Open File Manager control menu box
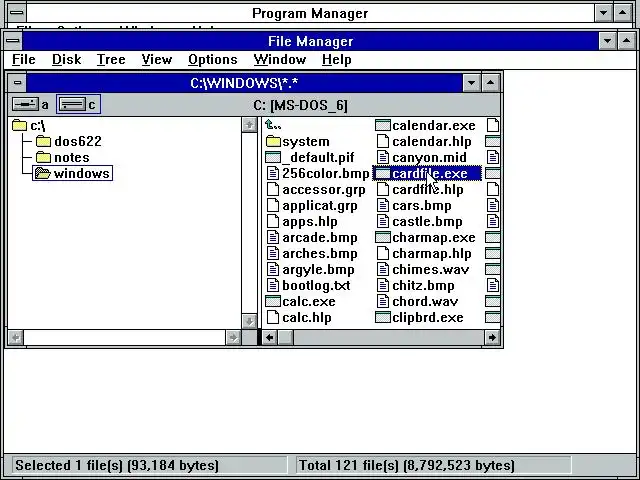640x480 pixels. pyautogui.click(x=13, y=41)
